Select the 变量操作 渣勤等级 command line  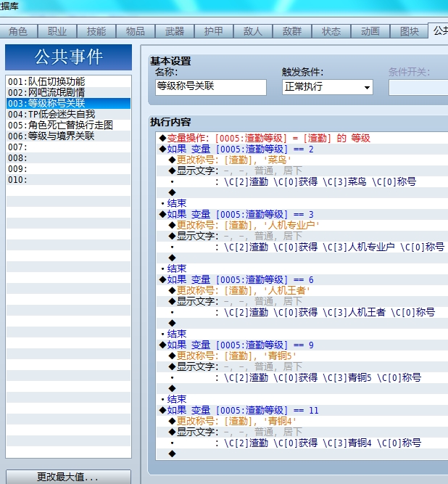coord(302,138)
